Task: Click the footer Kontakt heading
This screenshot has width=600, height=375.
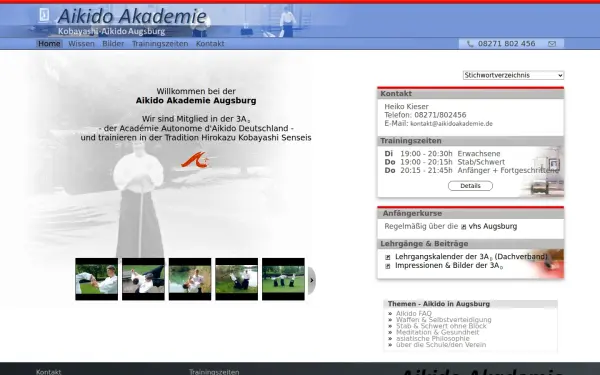Action: pyautogui.click(x=48, y=372)
